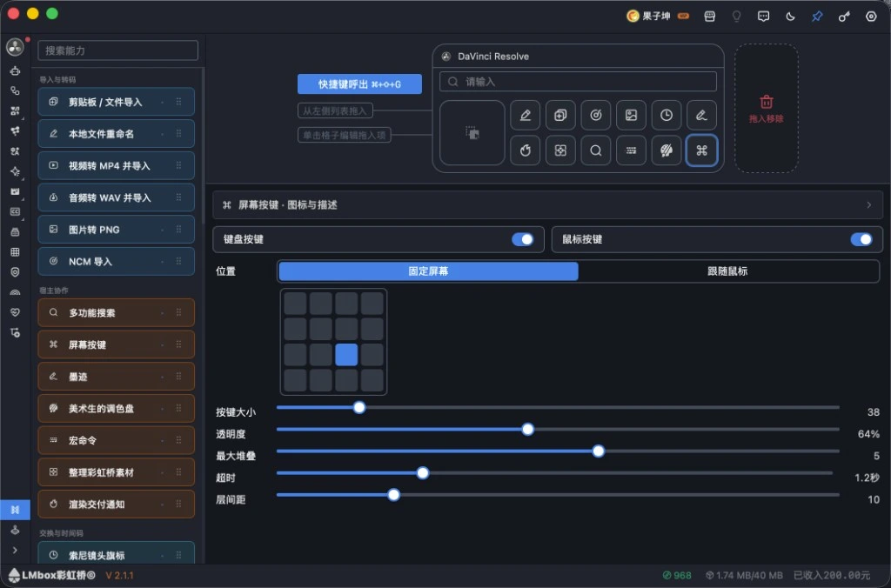Focus the 搜索能力 search field

[x=117, y=50]
